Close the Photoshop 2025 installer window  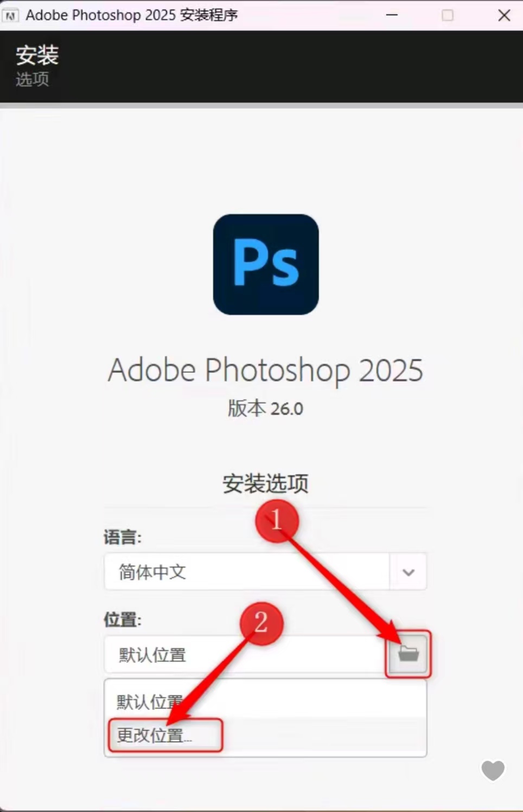(504, 15)
